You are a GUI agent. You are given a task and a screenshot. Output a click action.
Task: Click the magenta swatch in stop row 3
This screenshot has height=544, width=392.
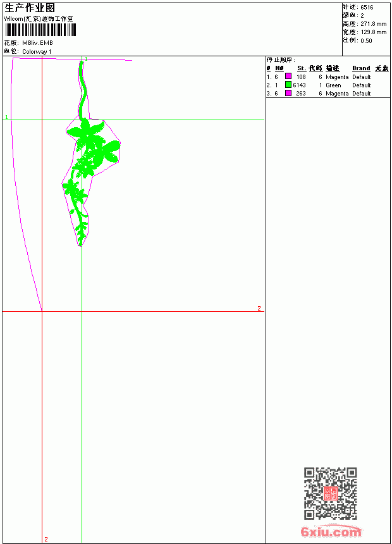click(288, 93)
